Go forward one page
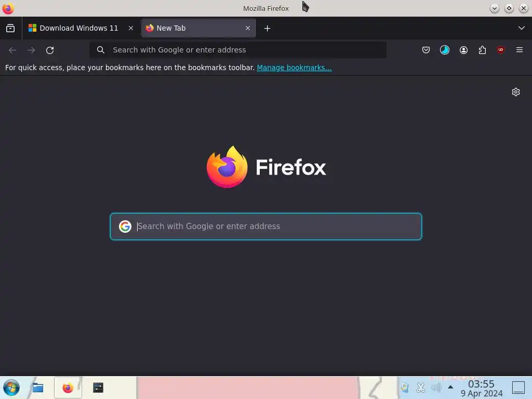The image size is (532, 399). click(x=31, y=50)
